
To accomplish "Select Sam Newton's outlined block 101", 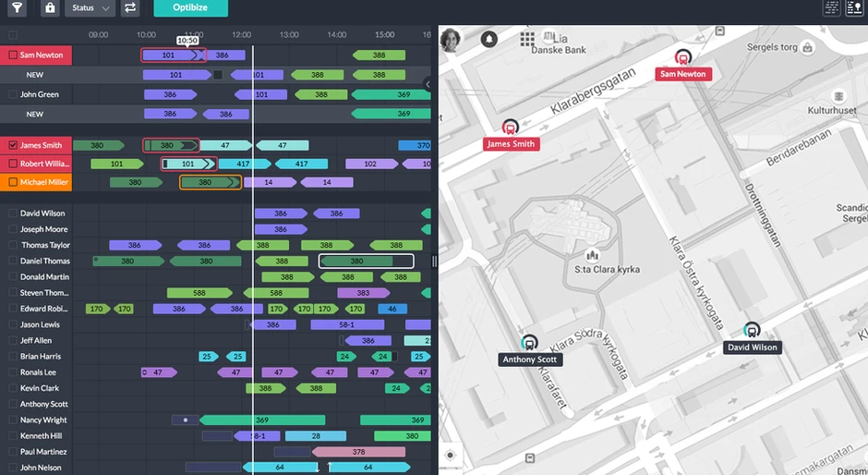I will pyautogui.click(x=174, y=55).
